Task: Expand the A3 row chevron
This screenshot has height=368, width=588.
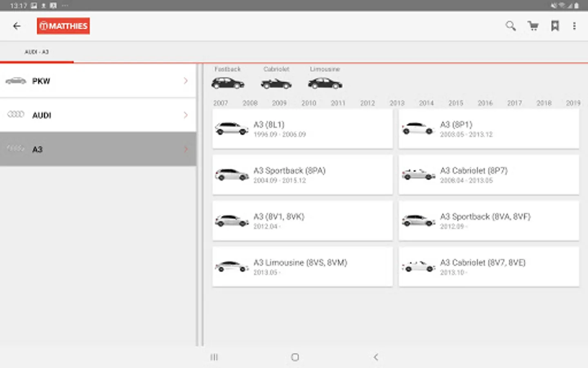Action: click(186, 149)
